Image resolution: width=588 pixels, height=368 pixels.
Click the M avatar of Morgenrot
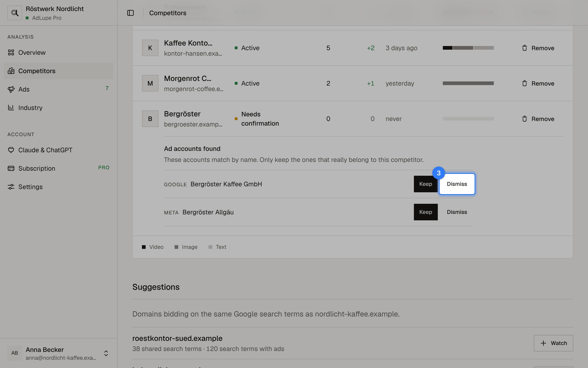tap(150, 83)
